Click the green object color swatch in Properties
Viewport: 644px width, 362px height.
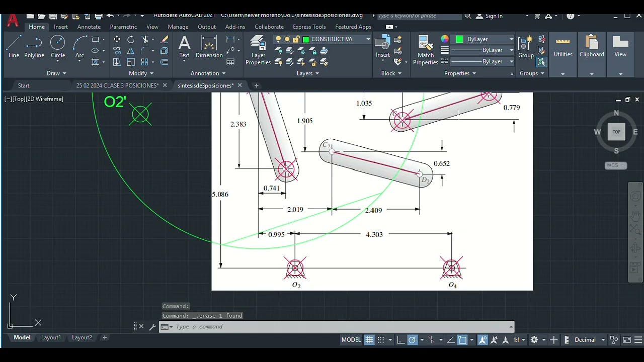(x=459, y=39)
